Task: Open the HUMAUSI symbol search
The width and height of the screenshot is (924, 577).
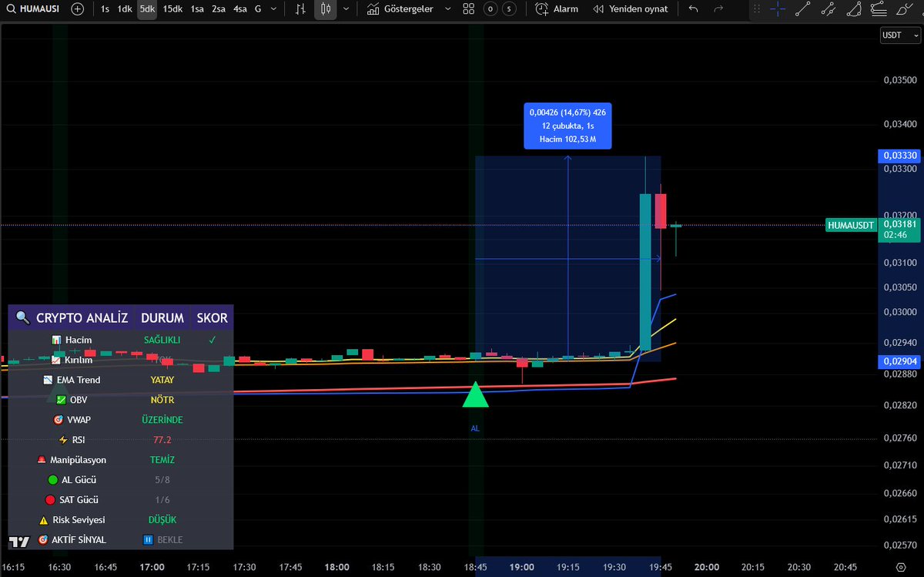Action: point(34,9)
